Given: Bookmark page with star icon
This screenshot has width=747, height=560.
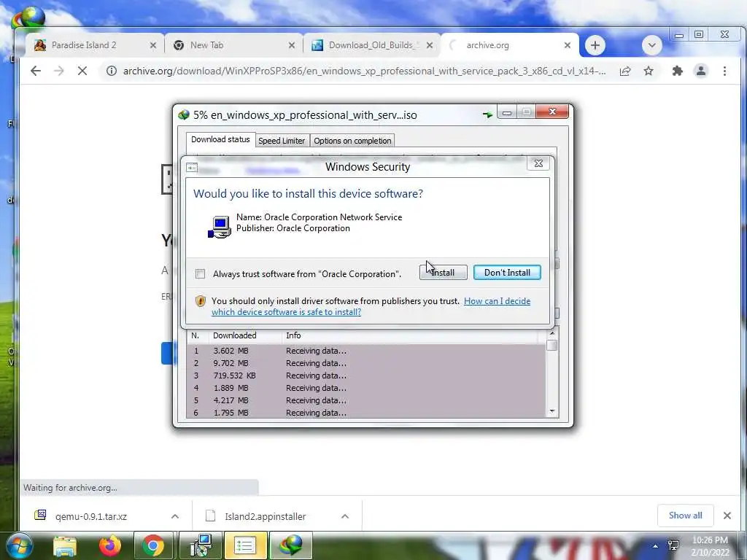Looking at the screenshot, I should 649,71.
